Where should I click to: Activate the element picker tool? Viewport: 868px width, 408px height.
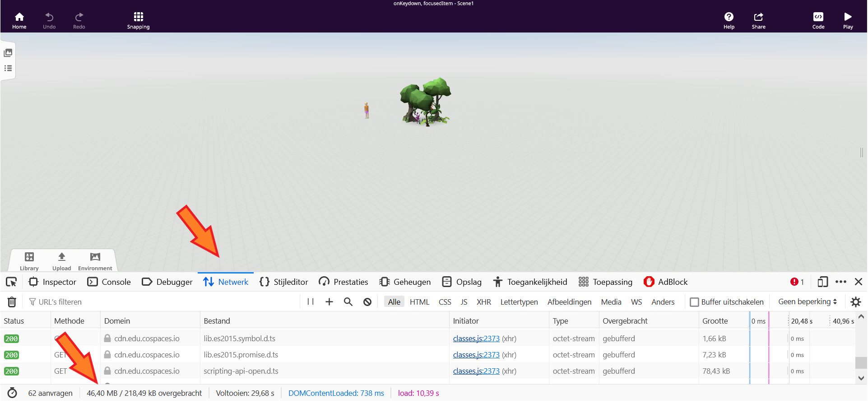click(11, 282)
